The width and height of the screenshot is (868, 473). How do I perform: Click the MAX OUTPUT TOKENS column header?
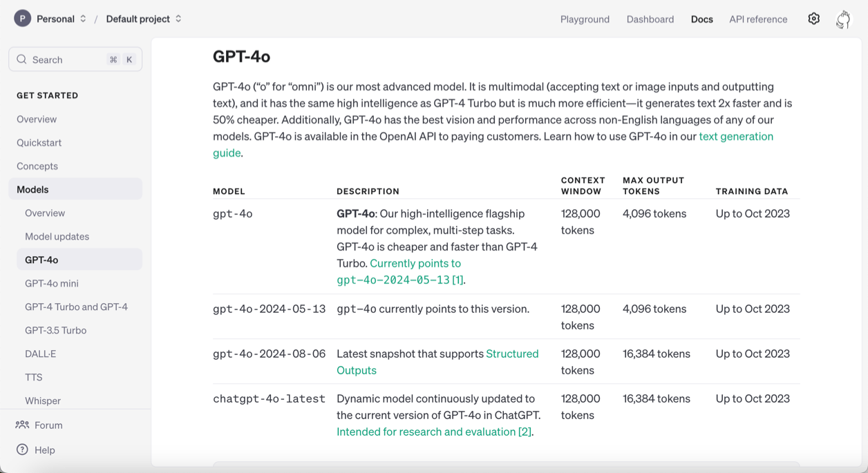pyautogui.click(x=653, y=186)
